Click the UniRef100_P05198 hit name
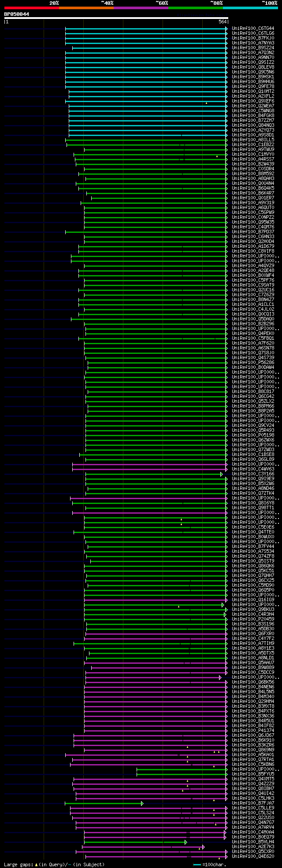The image size is (282, 868). pos(253,435)
